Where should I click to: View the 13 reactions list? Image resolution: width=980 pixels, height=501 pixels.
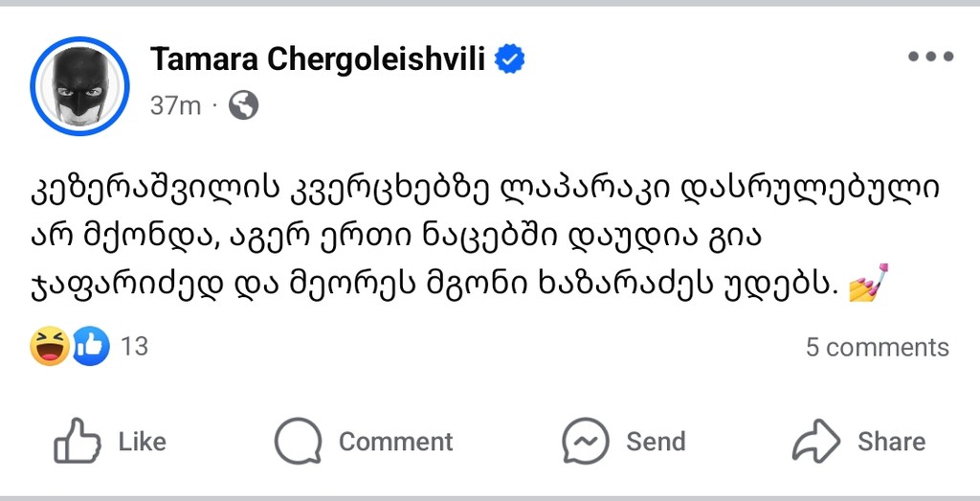(135, 346)
